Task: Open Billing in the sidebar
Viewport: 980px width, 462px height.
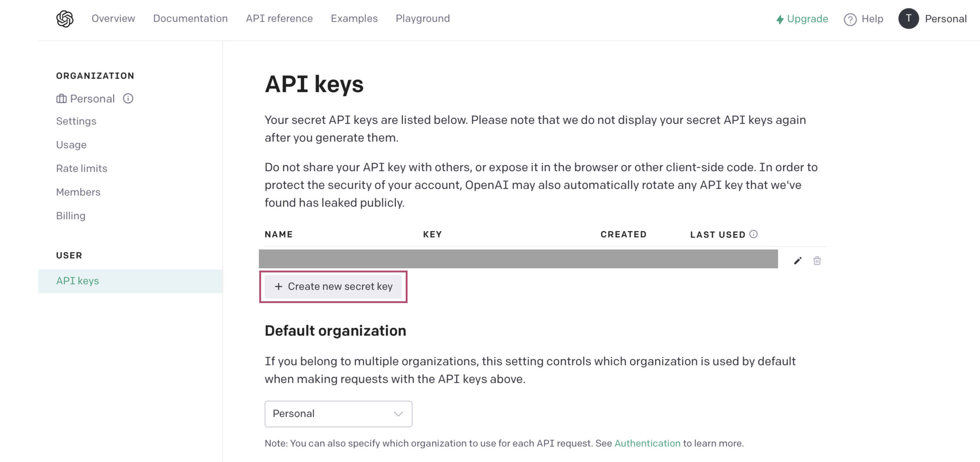Action: click(71, 215)
